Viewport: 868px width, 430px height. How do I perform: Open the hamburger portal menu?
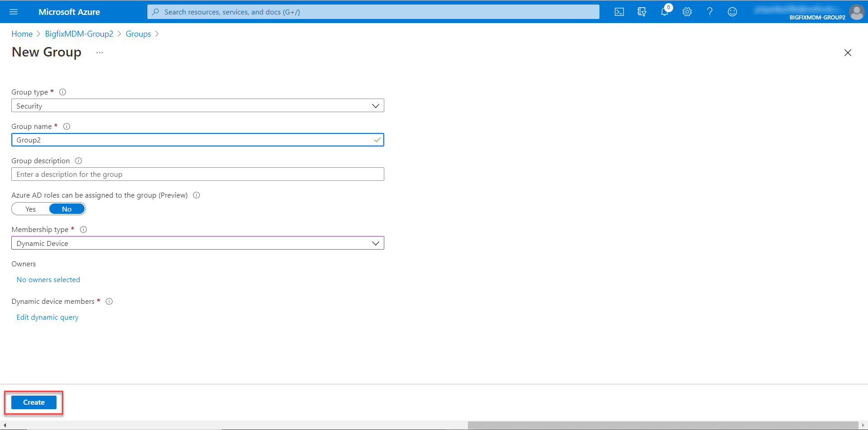click(14, 12)
